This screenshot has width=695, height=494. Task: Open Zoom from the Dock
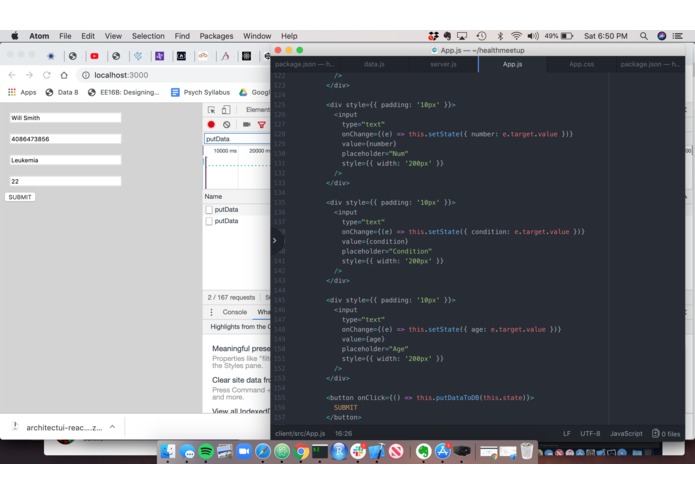244,451
